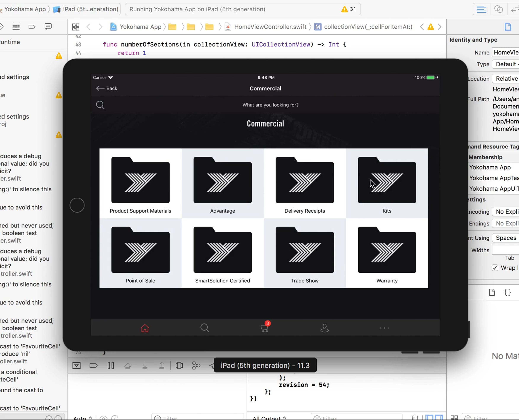Click HomeViewController.swift in jump bar
This screenshot has width=519, height=420.
tap(270, 27)
